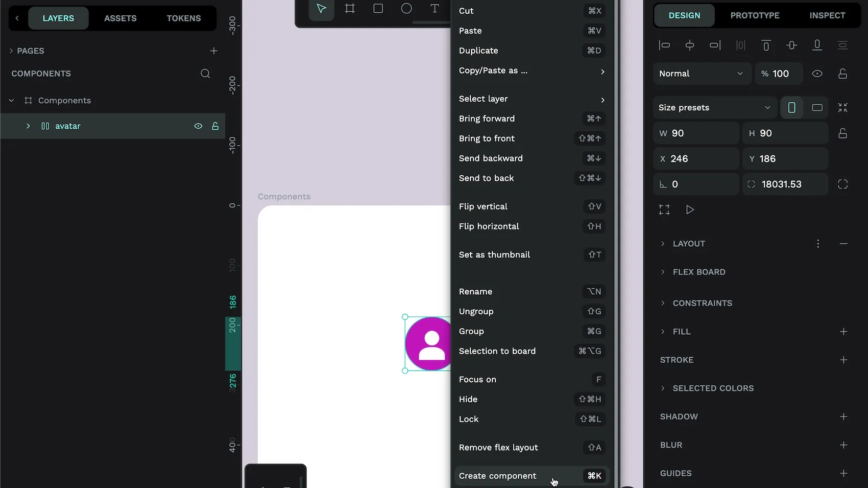
Task: Toggle lock on avatar layer
Action: (215, 126)
